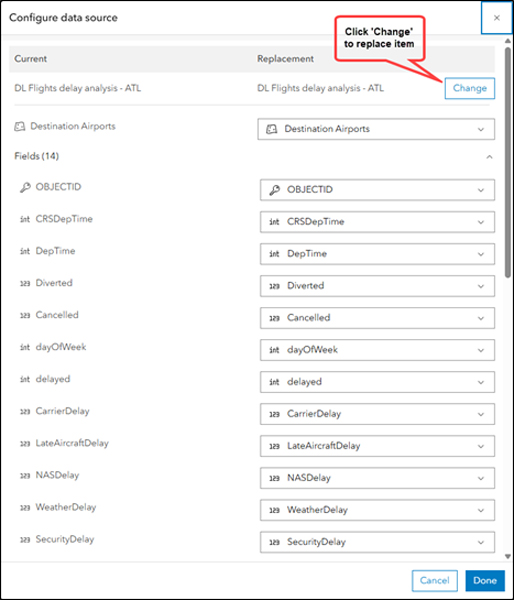Click the Replacement column header text
Viewport: 514px width, 600px height.
click(x=285, y=59)
